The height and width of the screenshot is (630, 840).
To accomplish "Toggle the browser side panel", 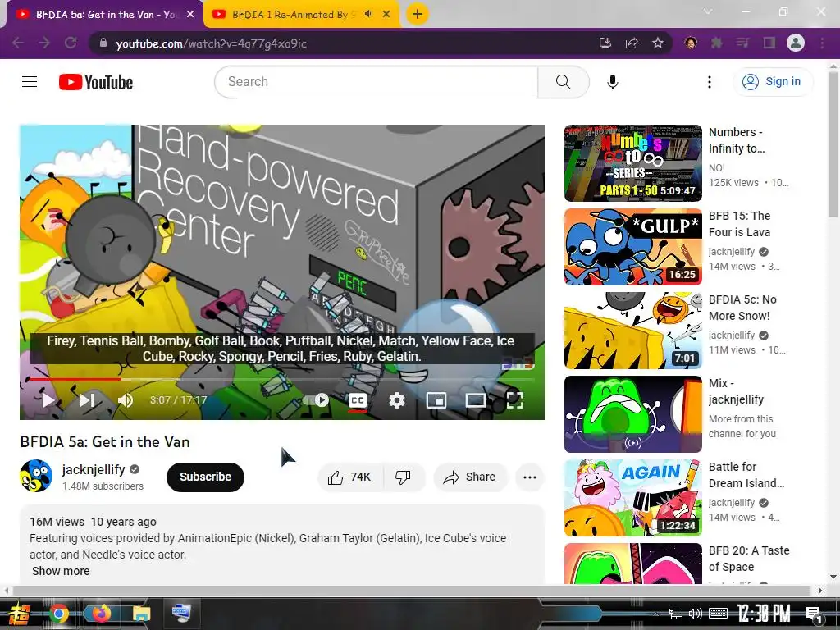I will [769, 43].
